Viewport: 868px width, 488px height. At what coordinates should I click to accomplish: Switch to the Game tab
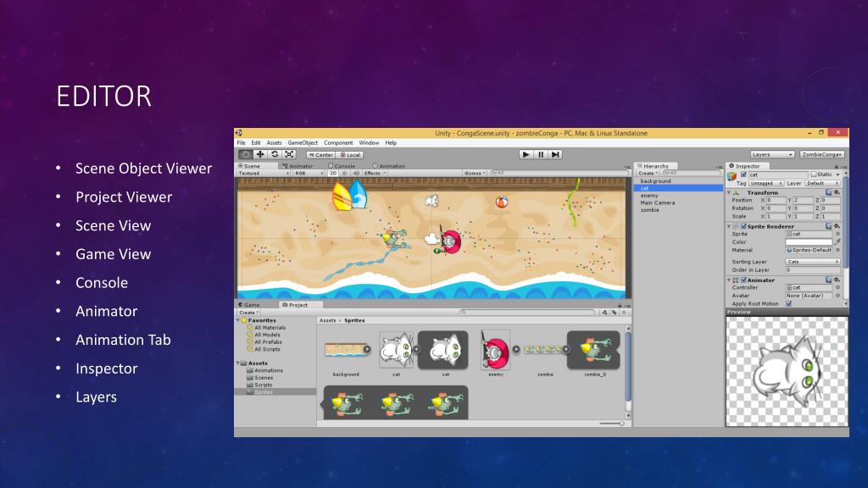pos(249,305)
